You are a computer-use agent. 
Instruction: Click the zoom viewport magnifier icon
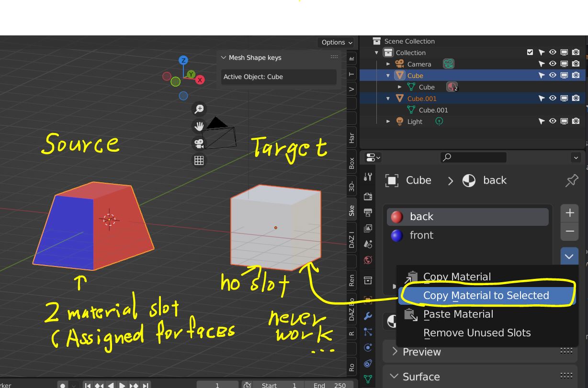[199, 109]
